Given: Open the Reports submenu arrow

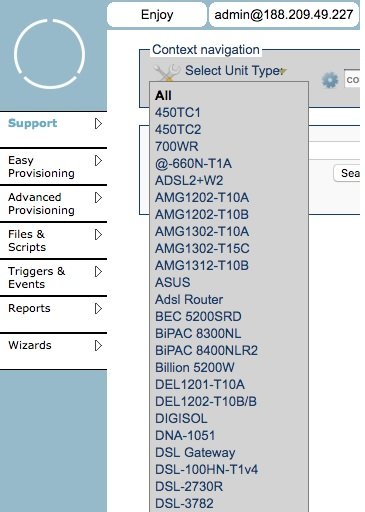Looking at the screenshot, I should tap(98, 309).
